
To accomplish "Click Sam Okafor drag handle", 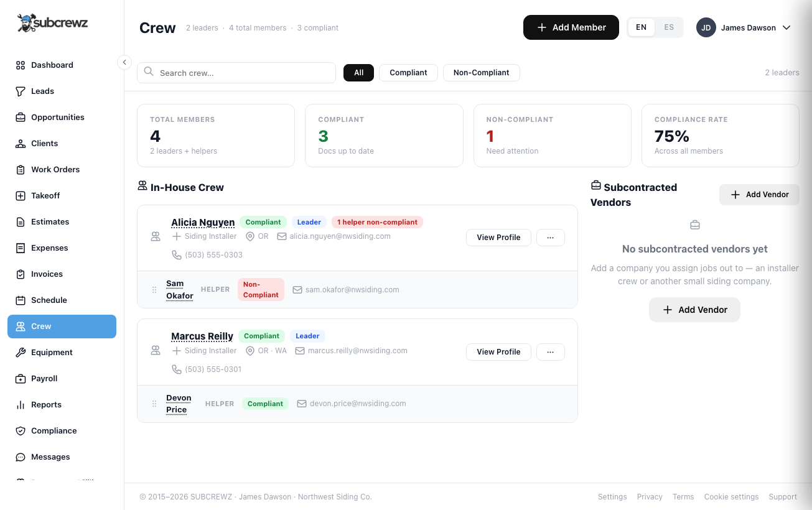I will tap(154, 290).
